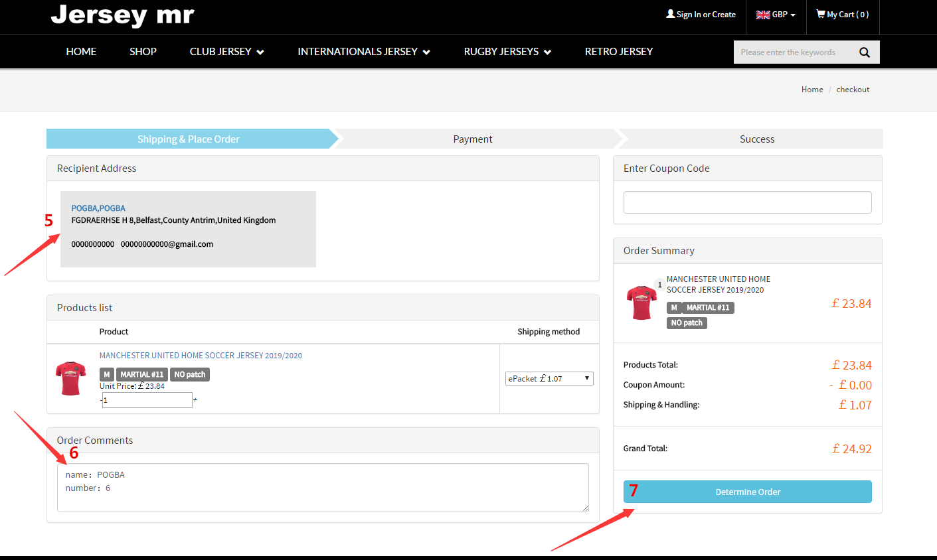Click the user icon beside Sign In

(670, 14)
